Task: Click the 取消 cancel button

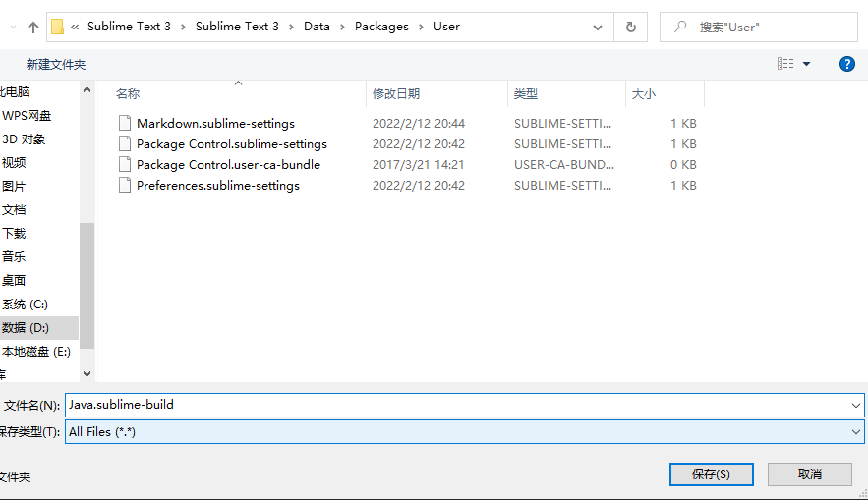Action: 810,474
